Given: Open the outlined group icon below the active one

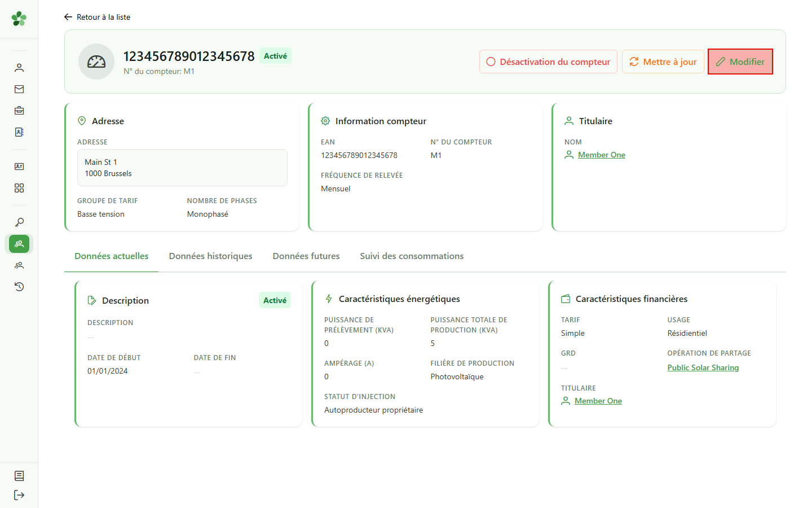Looking at the screenshot, I should click(19, 265).
